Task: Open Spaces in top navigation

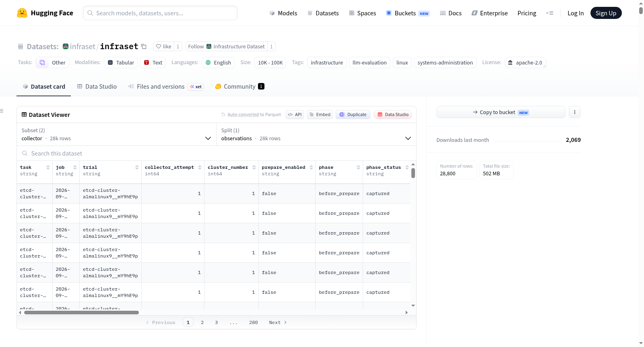Action: (363, 13)
